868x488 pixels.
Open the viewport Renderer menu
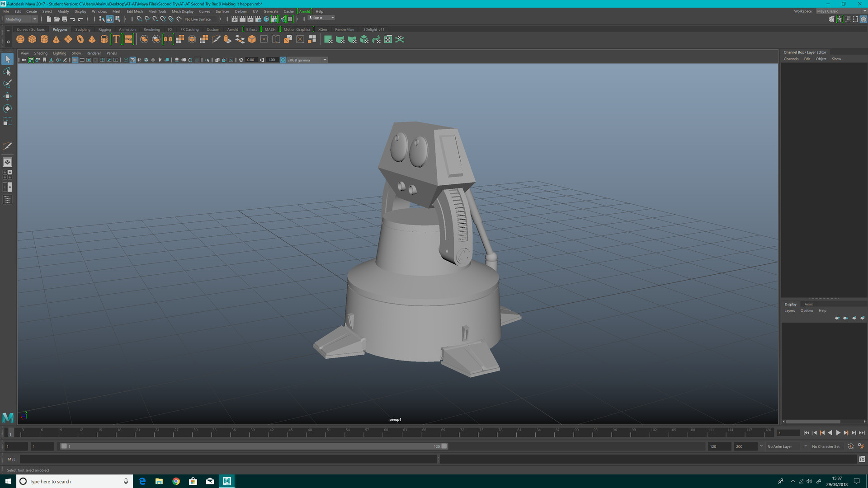point(94,53)
